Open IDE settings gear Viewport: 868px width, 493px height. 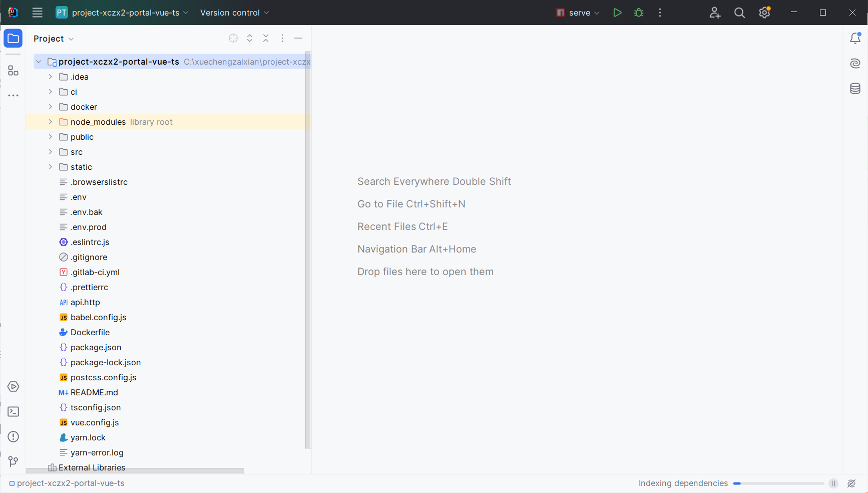[764, 13]
